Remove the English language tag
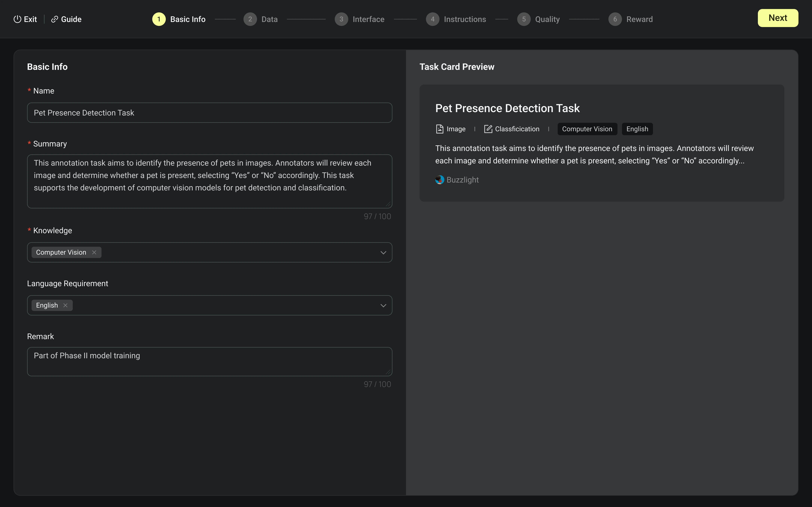Viewport: 812px width, 507px height. (x=65, y=306)
